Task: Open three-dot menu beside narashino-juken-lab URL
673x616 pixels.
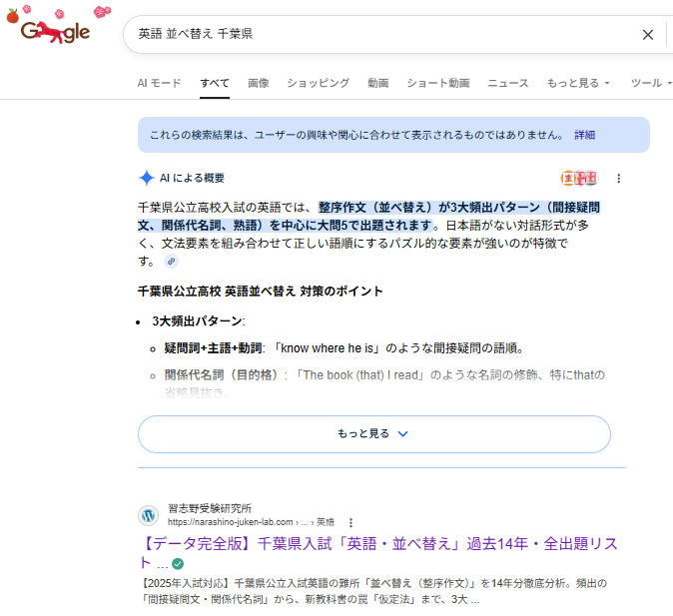Action: [x=350, y=522]
